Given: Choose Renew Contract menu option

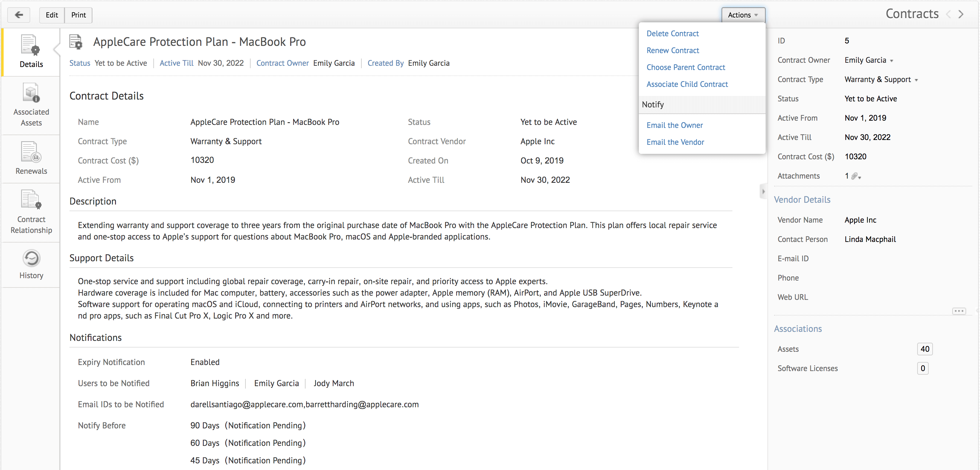Looking at the screenshot, I should pyautogui.click(x=672, y=50).
